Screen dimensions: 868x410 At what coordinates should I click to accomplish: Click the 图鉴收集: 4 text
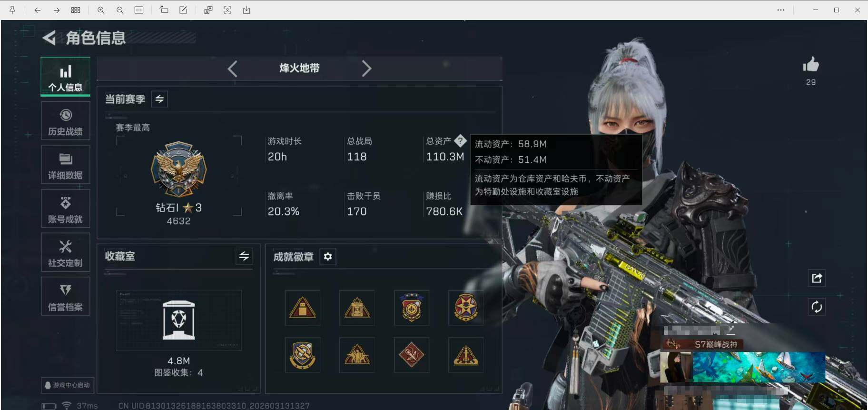179,372
